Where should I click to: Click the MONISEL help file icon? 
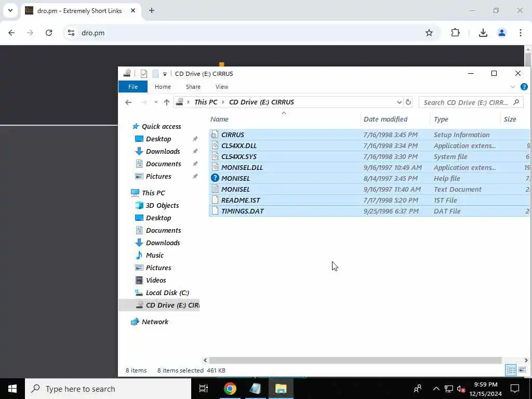[215, 178]
